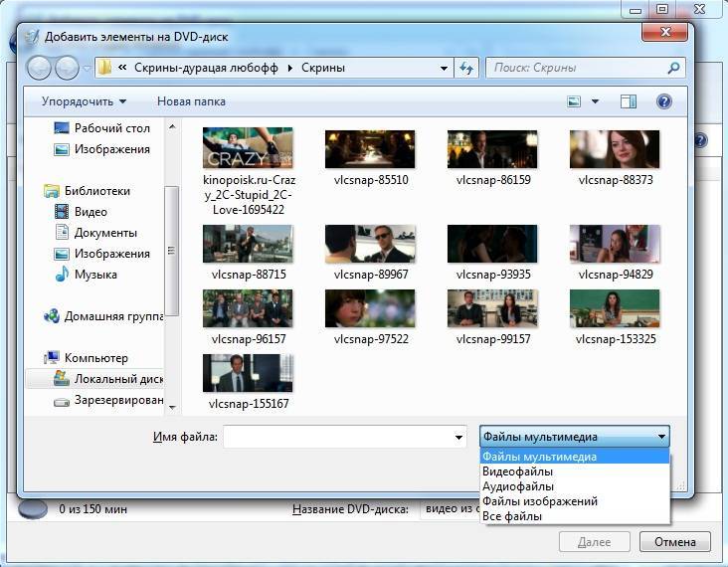Open the 'Упорядочить' menu
The height and width of the screenshot is (567, 728).
[x=84, y=101]
